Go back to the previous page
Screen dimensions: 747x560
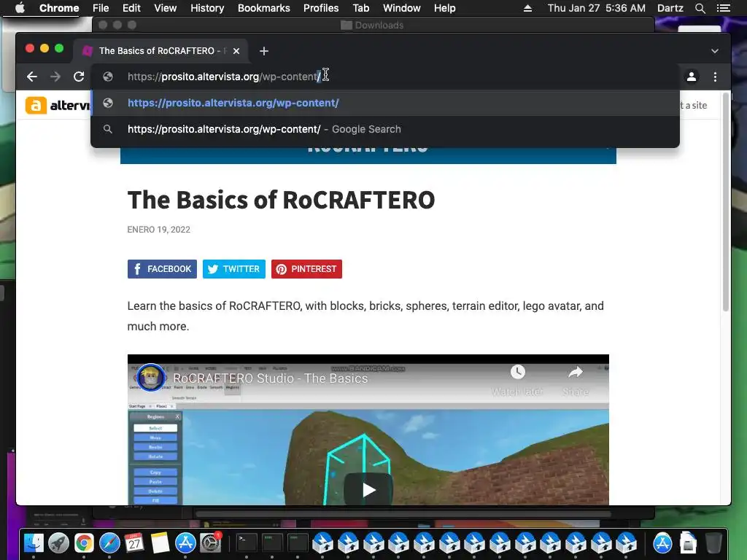pyautogui.click(x=32, y=77)
